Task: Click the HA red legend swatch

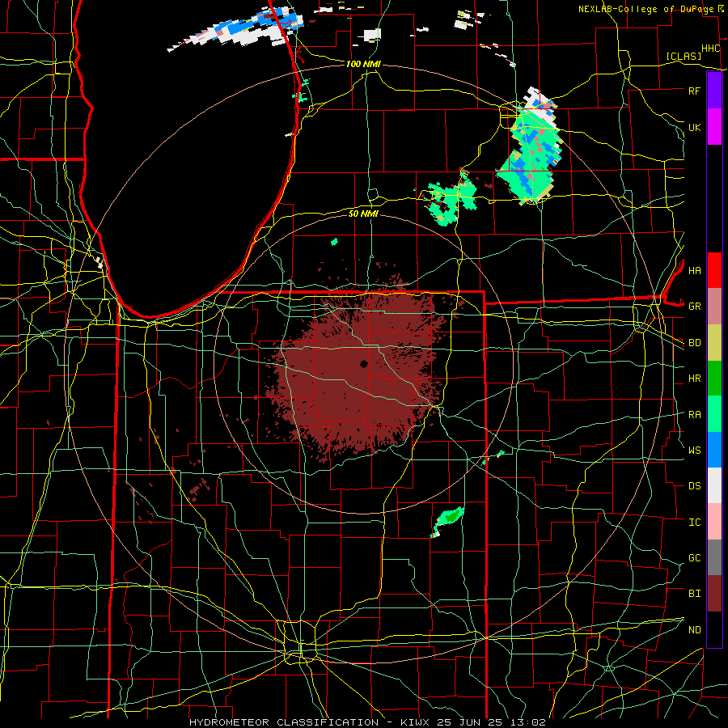Action: (714, 270)
